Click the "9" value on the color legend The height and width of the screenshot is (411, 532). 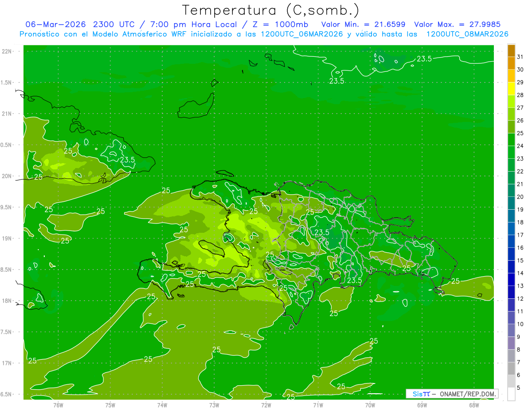(519, 337)
